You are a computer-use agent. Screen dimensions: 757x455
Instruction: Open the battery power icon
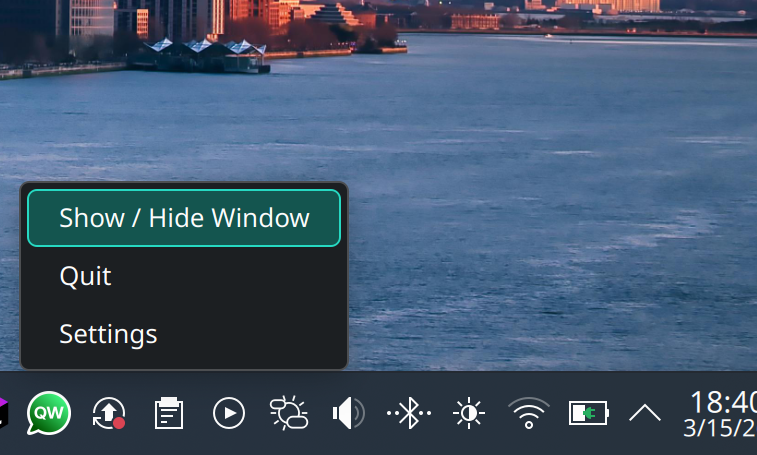pyautogui.click(x=589, y=413)
